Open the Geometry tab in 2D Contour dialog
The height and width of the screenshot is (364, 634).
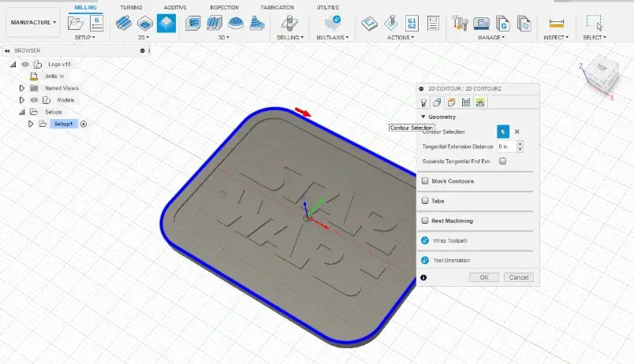[x=437, y=102]
